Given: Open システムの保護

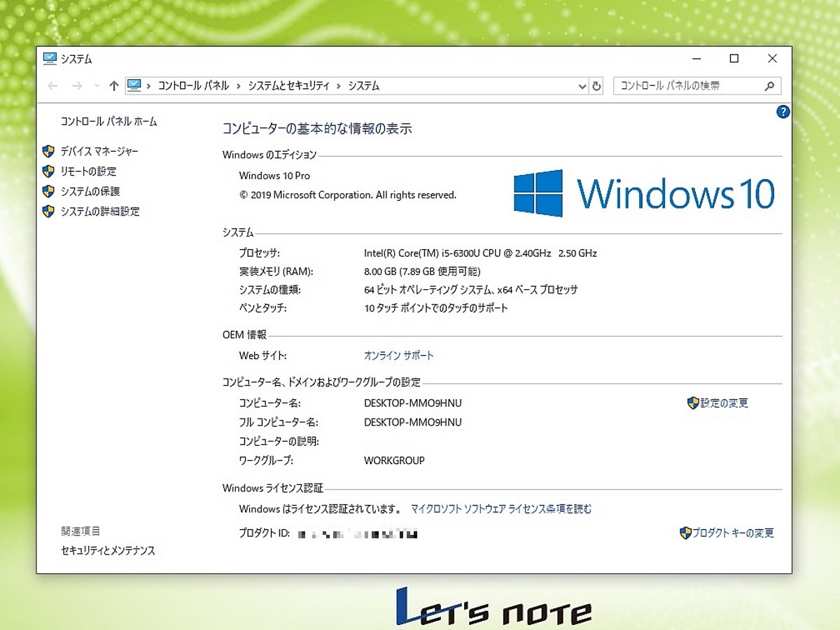Looking at the screenshot, I should tap(90, 191).
